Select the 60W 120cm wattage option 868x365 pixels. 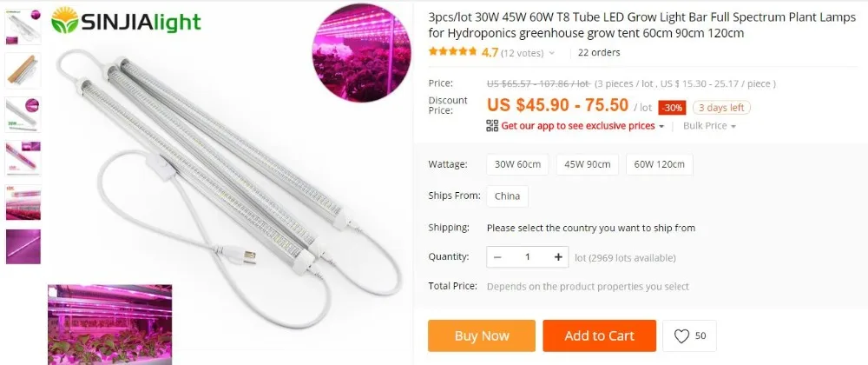660,164
